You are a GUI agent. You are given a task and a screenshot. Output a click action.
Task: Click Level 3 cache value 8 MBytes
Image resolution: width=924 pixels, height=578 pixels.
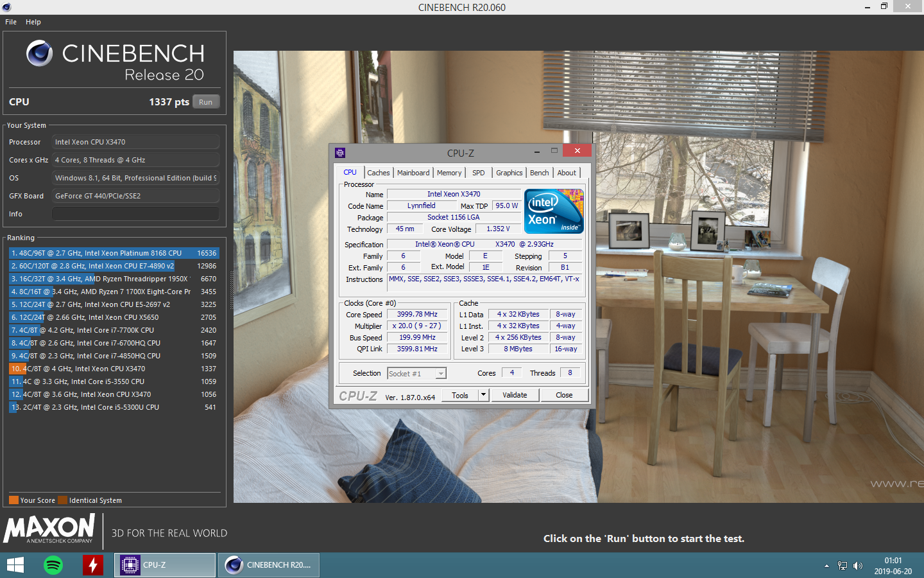click(518, 349)
